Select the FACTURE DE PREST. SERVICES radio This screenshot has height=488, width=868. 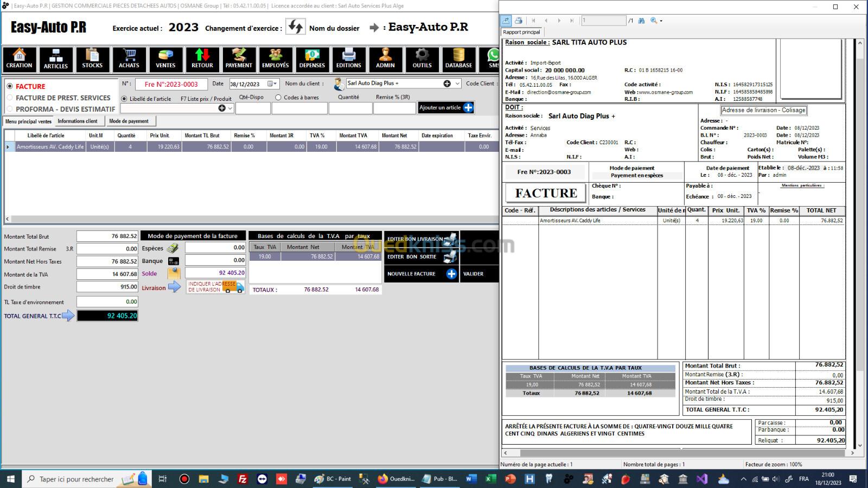coord(10,98)
